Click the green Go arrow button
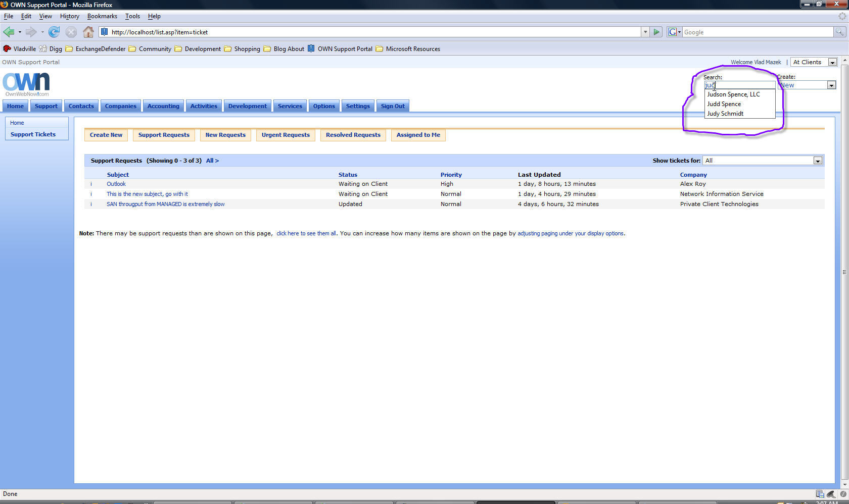This screenshot has width=849, height=504. tap(656, 32)
